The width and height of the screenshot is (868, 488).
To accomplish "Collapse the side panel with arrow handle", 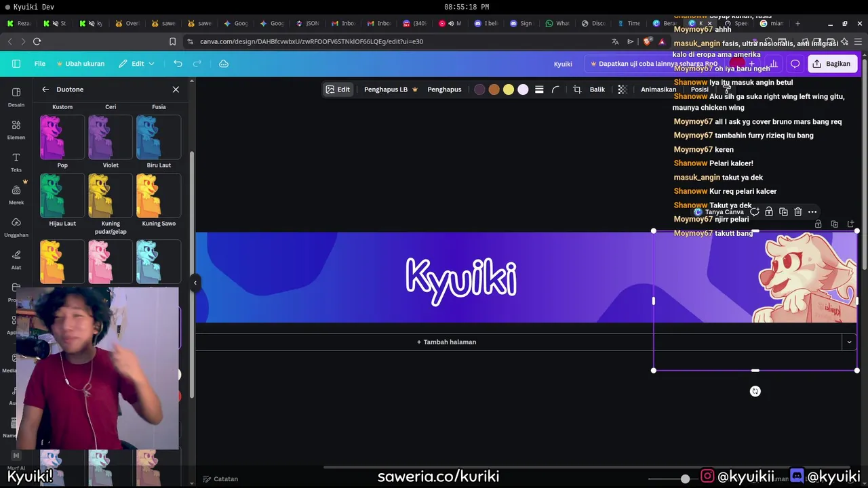I will [x=195, y=283].
